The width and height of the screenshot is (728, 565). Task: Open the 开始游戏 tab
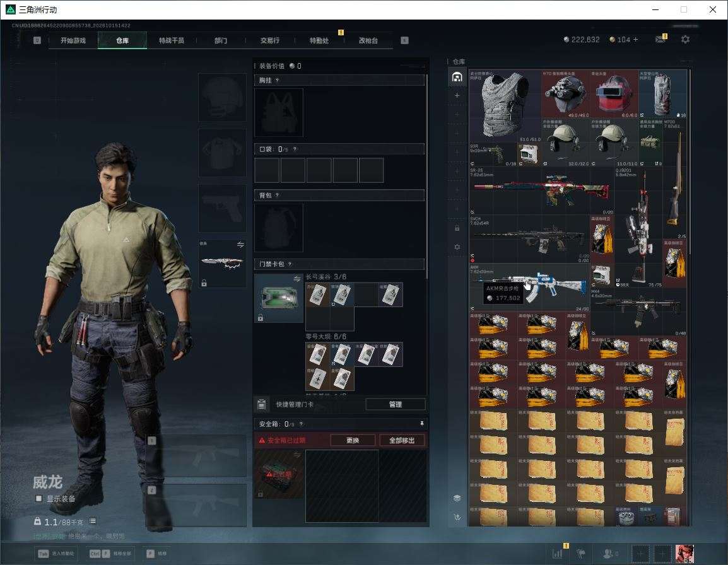coord(73,40)
